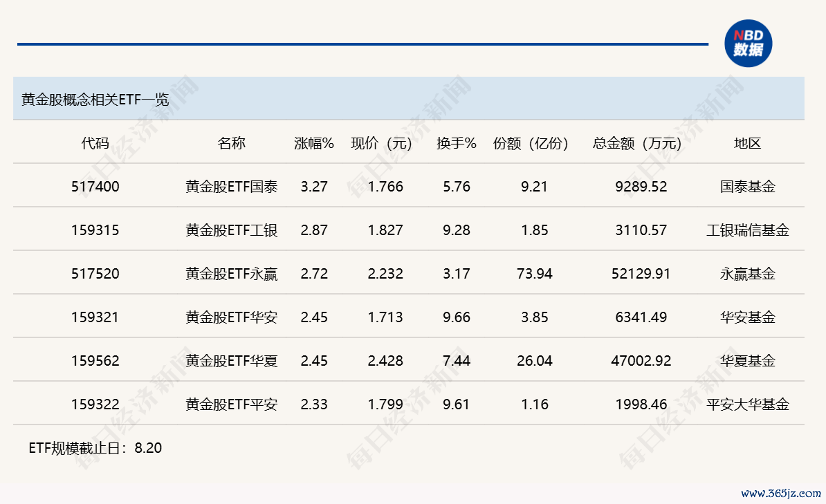
Task: Click the 名称 column header
Action: click(x=231, y=143)
